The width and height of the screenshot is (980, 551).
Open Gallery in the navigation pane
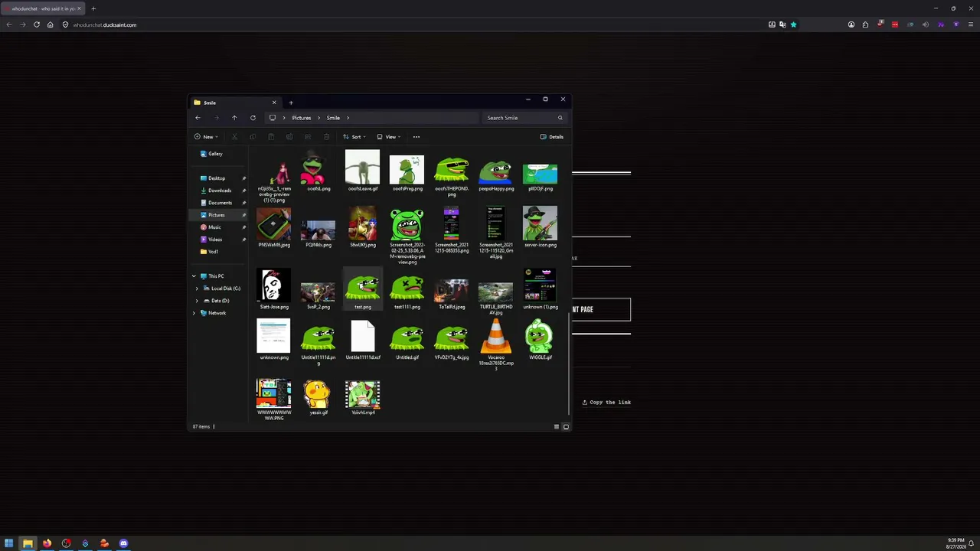pos(216,154)
